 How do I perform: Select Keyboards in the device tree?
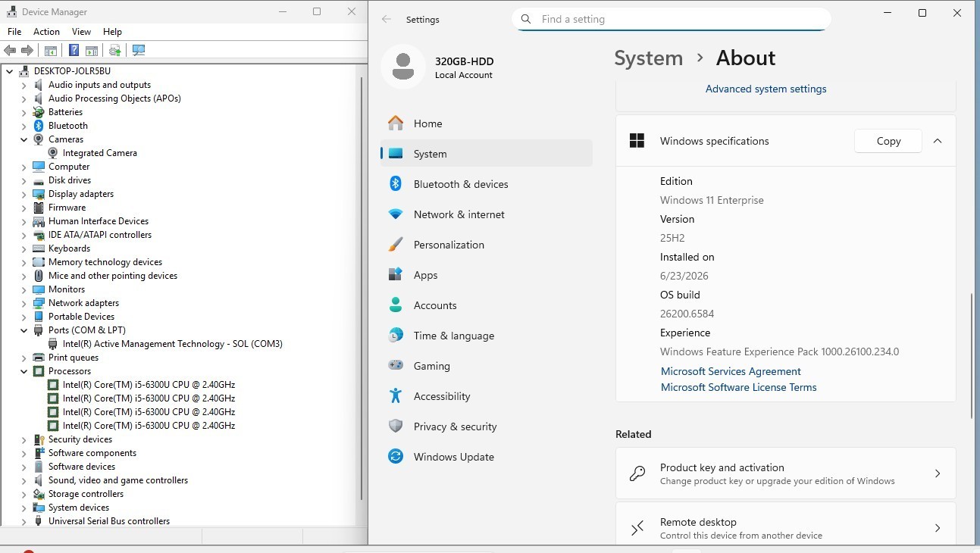[69, 248]
